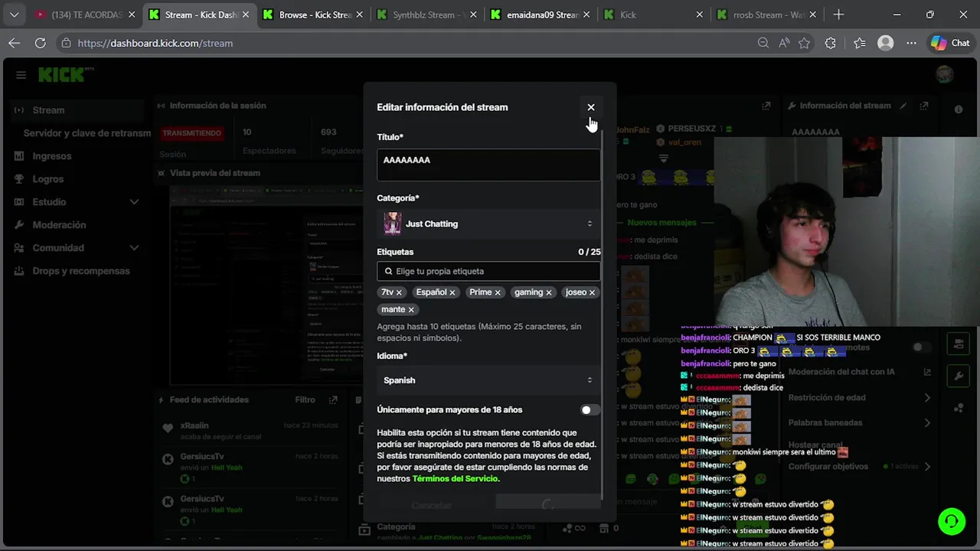Add this page to favorites star icon
The height and width of the screenshot is (551, 980).
pos(804,43)
